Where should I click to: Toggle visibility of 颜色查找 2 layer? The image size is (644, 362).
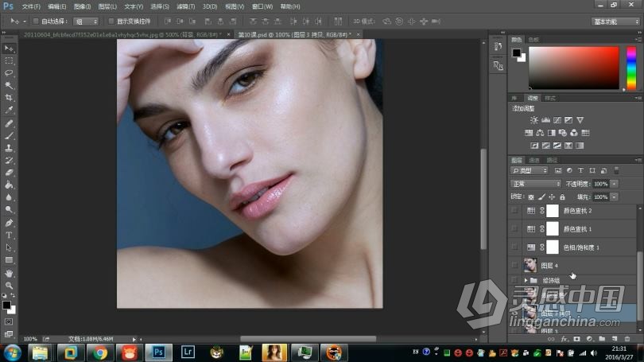[514, 210]
